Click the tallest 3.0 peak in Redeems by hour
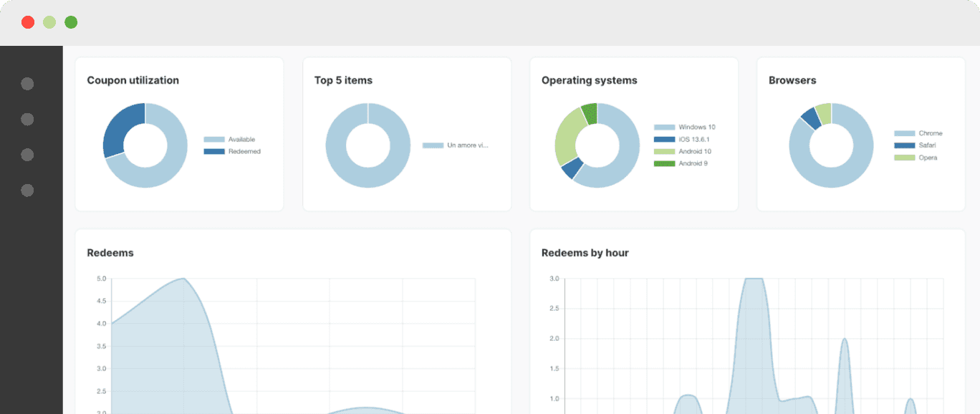Image resolution: width=980 pixels, height=414 pixels. pos(754,279)
